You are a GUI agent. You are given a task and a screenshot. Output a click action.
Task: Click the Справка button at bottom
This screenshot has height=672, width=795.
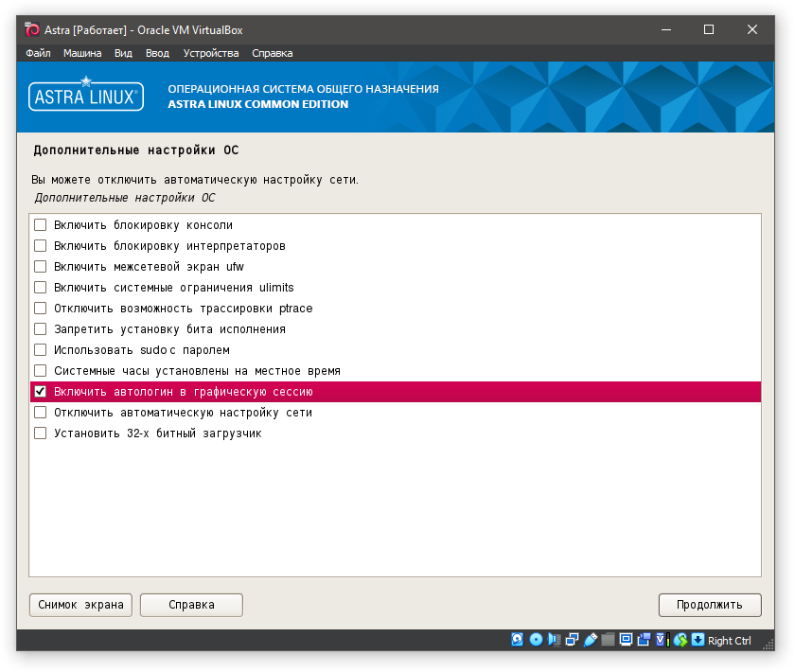(x=191, y=605)
